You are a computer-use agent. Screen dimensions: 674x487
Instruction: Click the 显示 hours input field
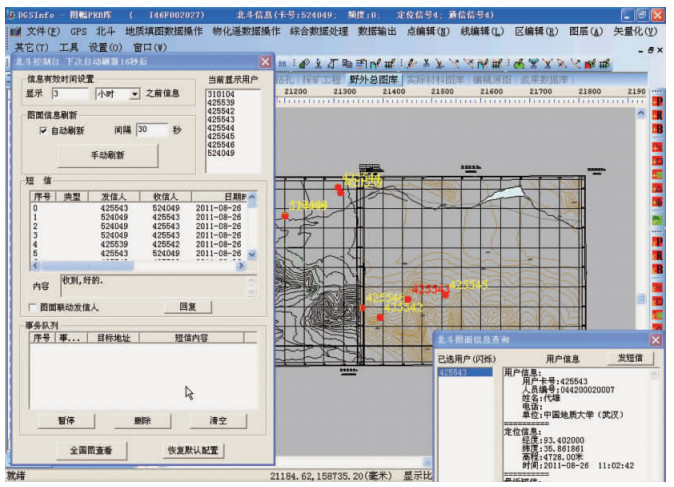70,94
